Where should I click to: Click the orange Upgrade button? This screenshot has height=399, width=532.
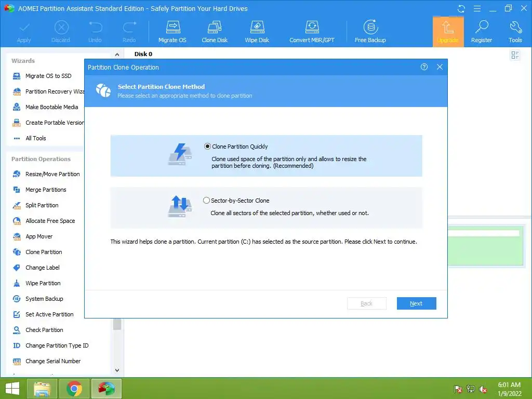[x=448, y=32]
